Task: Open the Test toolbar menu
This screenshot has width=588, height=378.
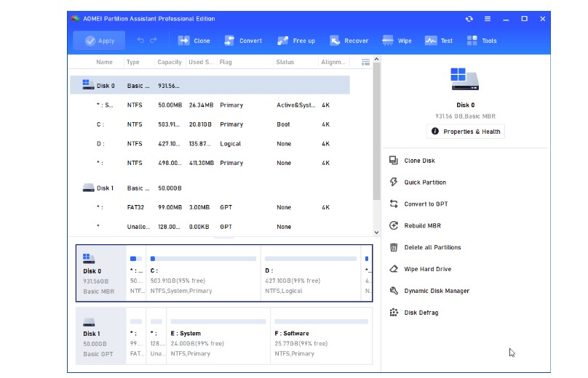Action: pos(438,41)
